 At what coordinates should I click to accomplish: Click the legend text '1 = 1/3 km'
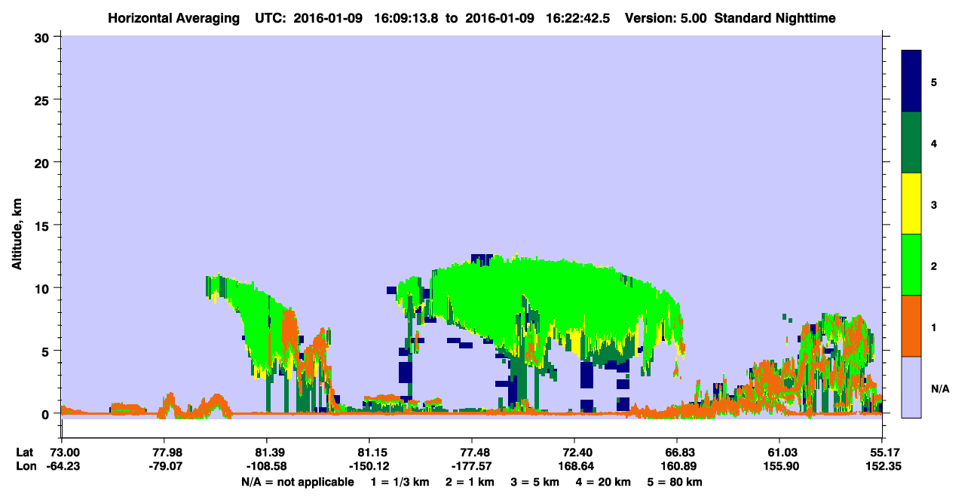click(x=399, y=482)
